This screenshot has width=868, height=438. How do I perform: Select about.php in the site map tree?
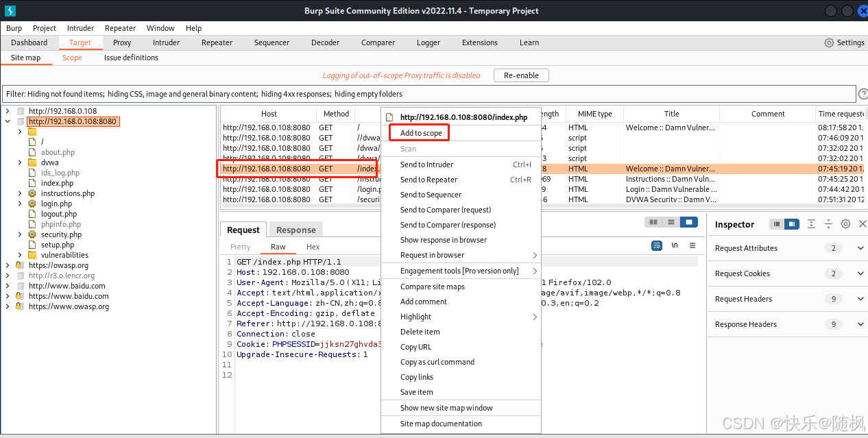(x=58, y=152)
